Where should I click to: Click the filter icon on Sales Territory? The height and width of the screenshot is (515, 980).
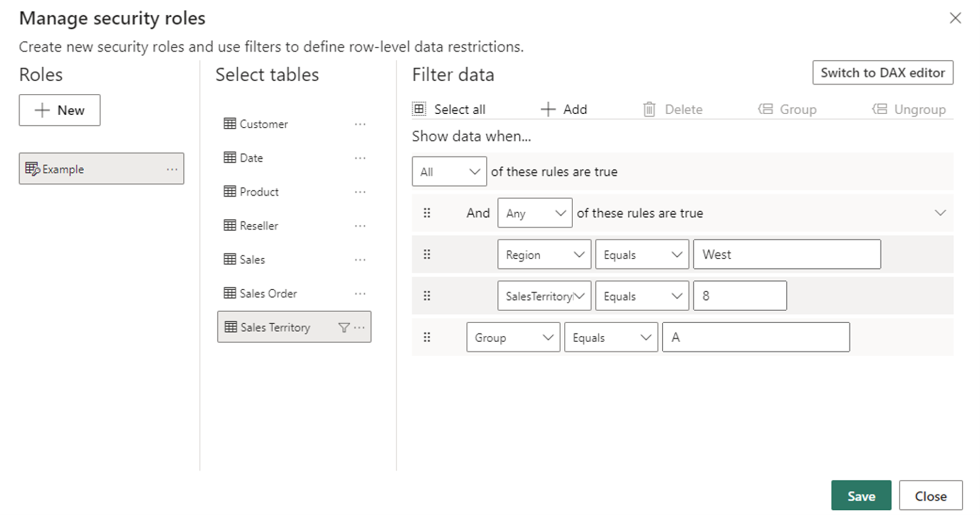pyautogui.click(x=344, y=327)
